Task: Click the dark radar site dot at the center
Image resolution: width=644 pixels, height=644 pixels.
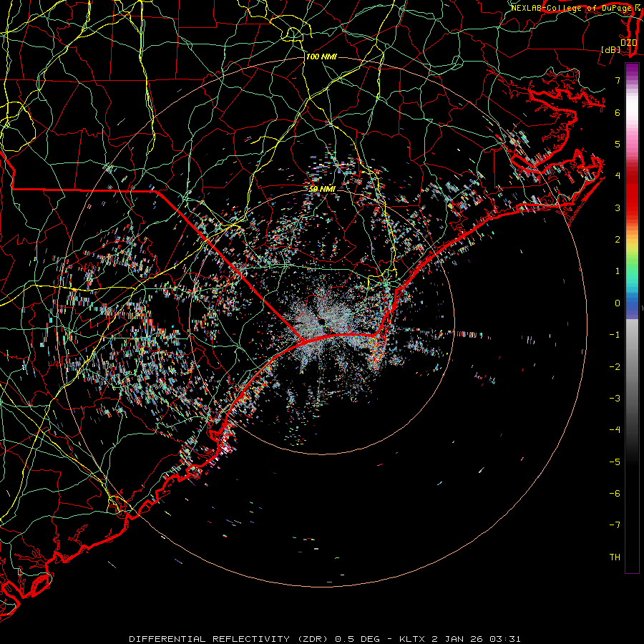Action: point(321,322)
